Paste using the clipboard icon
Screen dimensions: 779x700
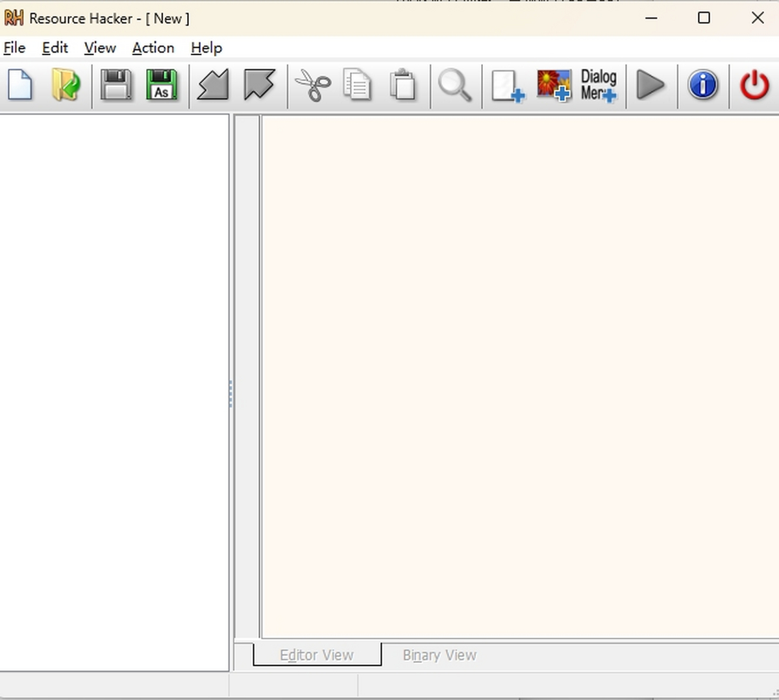coord(402,85)
